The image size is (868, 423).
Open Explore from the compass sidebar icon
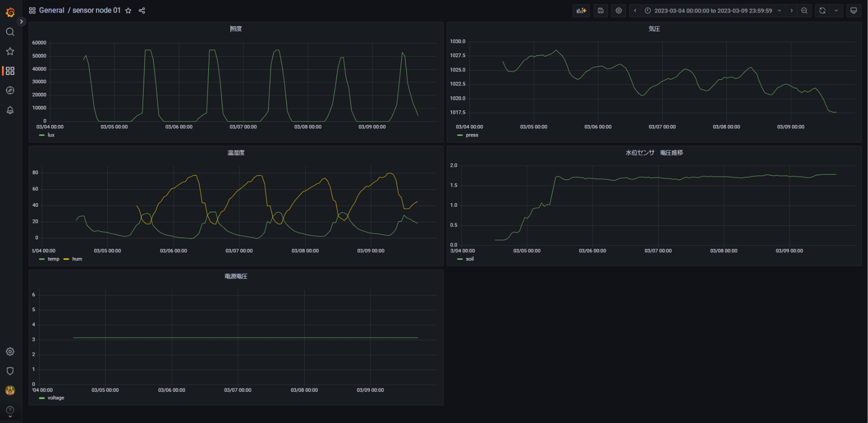[10, 90]
